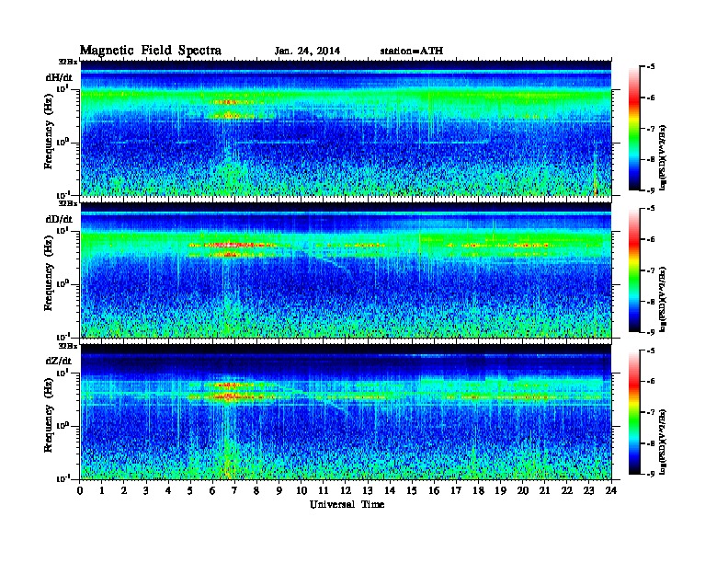Click hour tick label "9" on time axis
Screen dimensions: 728x563
[x=279, y=490]
